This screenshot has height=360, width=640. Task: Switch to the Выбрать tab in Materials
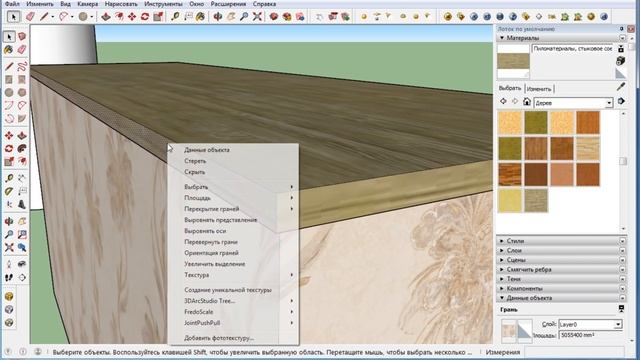click(x=510, y=88)
